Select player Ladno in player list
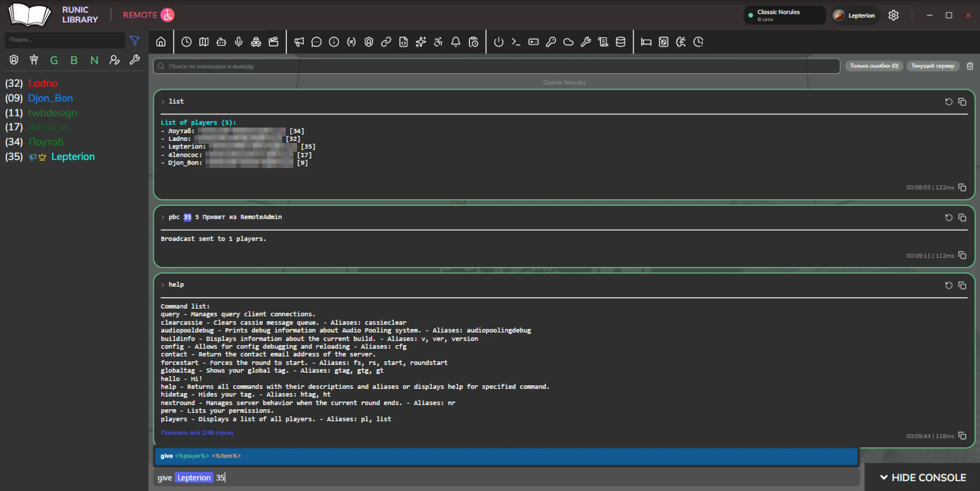This screenshot has height=491, width=980. (x=43, y=83)
